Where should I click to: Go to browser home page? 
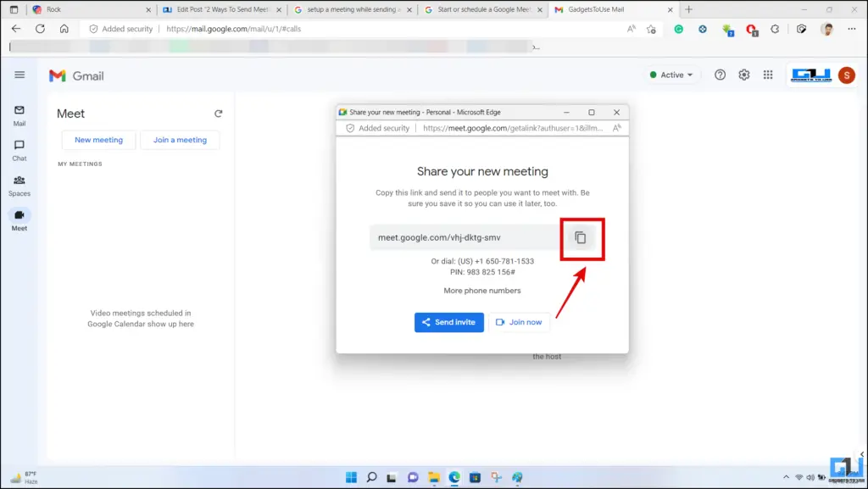click(x=64, y=29)
